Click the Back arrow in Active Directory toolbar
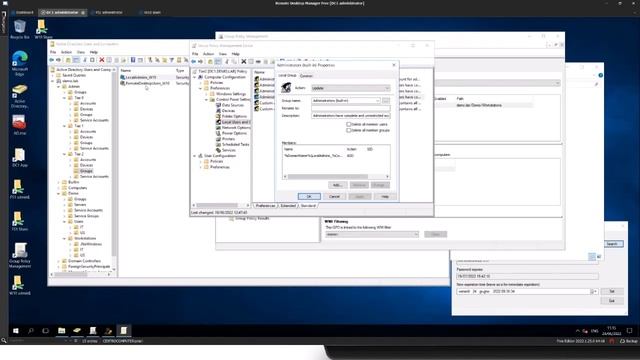 [x=51, y=60]
